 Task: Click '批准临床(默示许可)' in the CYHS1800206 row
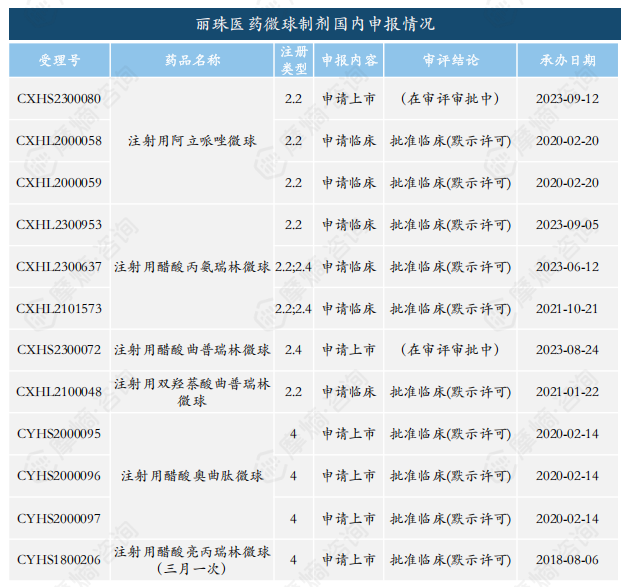point(450,560)
